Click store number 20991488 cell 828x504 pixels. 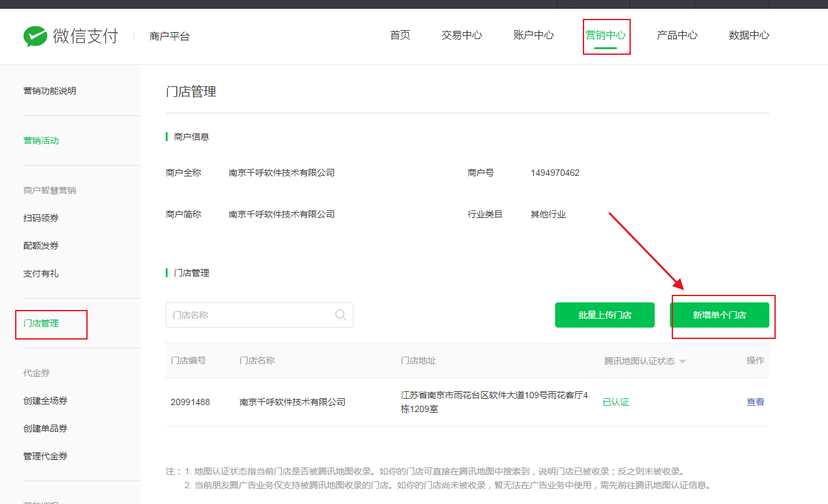[190, 402]
